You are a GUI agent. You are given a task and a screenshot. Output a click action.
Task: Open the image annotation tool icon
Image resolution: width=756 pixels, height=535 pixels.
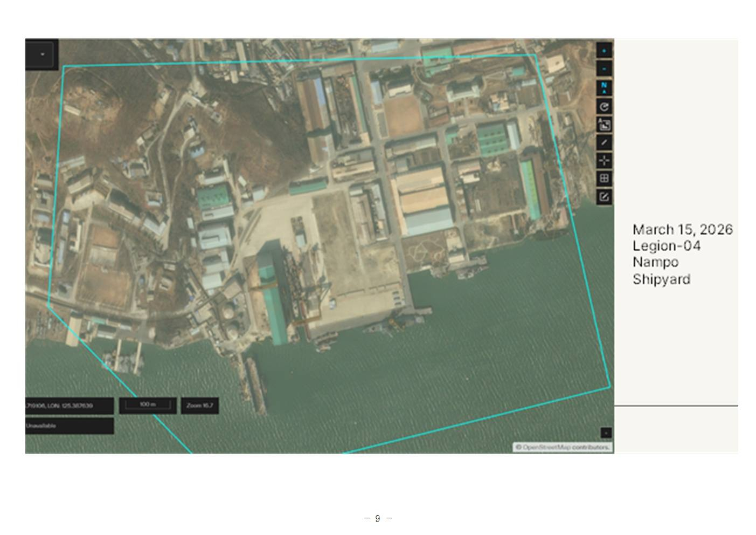click(604, 125)
